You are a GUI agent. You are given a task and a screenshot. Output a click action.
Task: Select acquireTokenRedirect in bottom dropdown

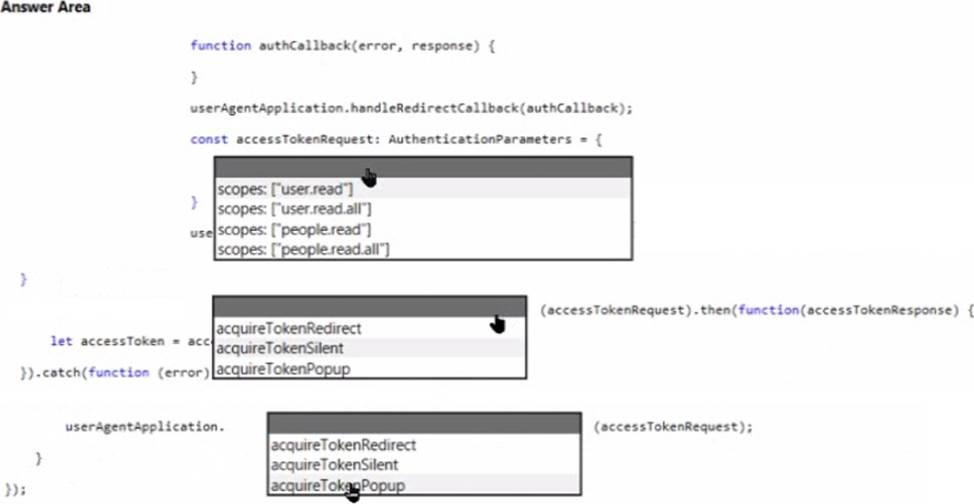(x=424, y=445)
